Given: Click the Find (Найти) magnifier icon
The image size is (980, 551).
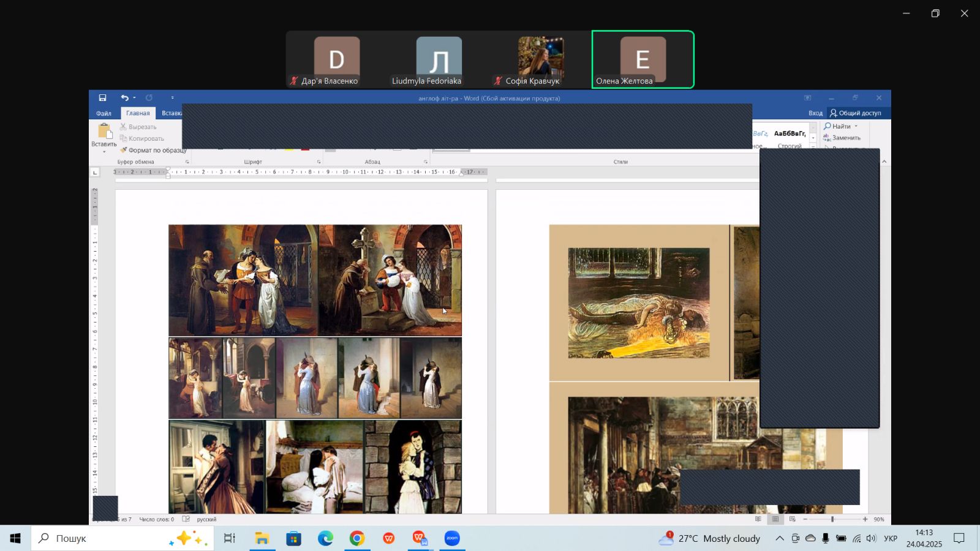Looking at the screenshot, I should tap(827, 126).
